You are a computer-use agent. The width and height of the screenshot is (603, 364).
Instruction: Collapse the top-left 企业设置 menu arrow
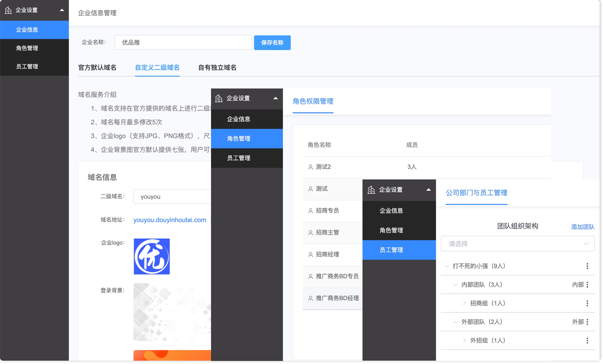(x=62, y=10)
